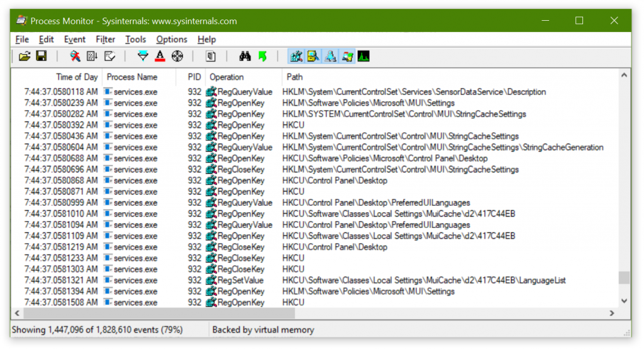Toggle Show Process and Thread Activity button
Viewport: 644px width, 350px height.
(x=347, y=56)
